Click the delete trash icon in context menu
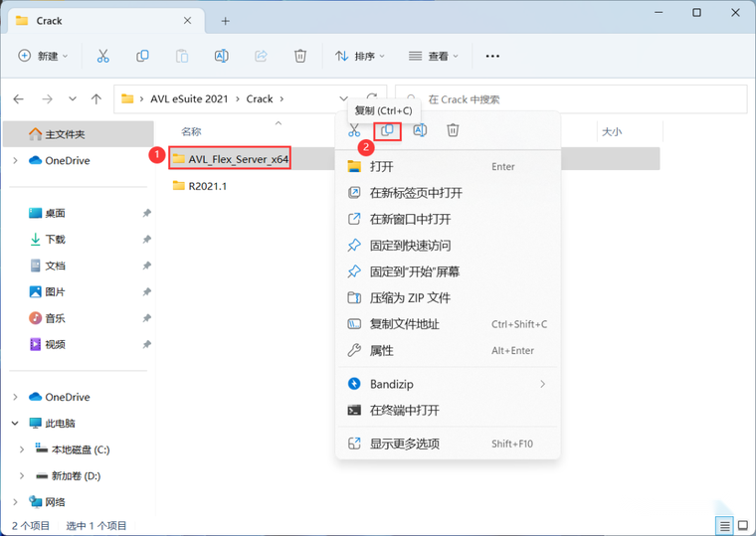The height and width of the screenshot is (536, 756). click(453, 130)
